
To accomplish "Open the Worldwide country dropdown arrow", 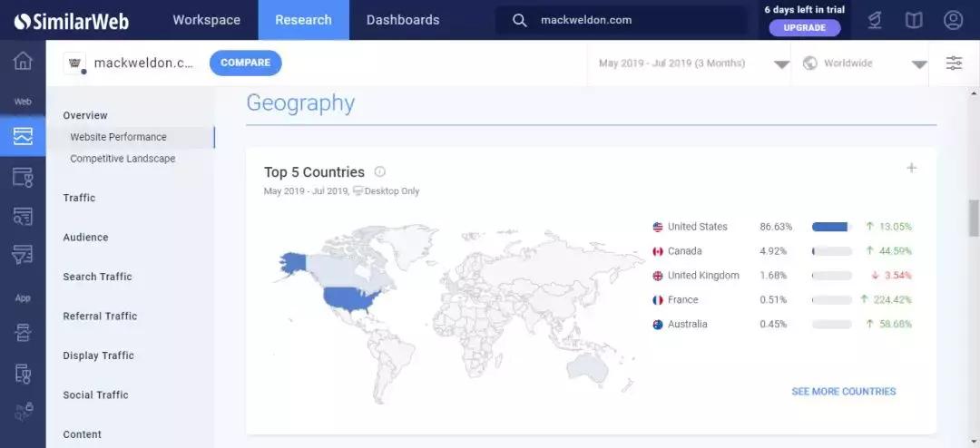I will (919, 64).
